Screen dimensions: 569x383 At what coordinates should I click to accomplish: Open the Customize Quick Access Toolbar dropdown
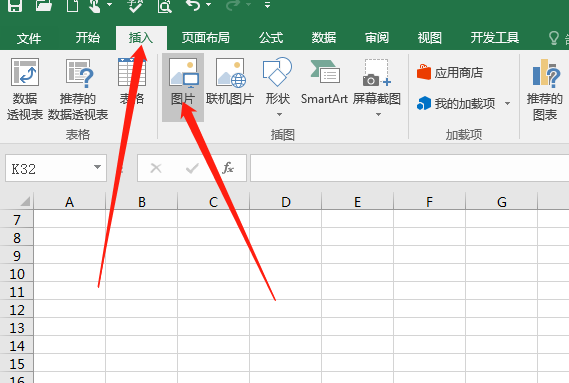pos(267,5)
